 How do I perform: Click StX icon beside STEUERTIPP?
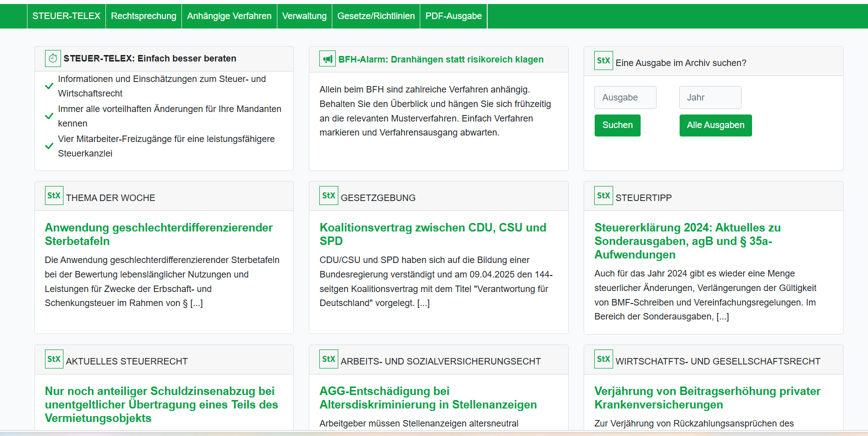[x=604, y=195]
